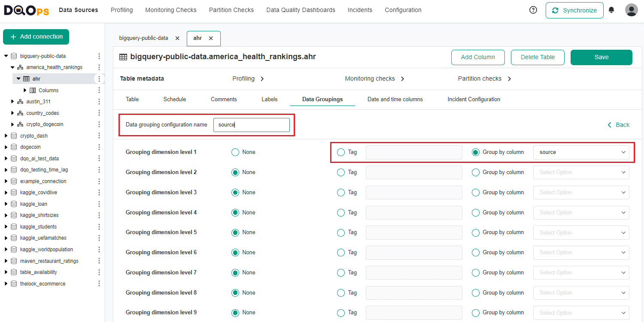Select Tag radio for grouping level 2
Viewport: 644px width, 322px height.
341,172
